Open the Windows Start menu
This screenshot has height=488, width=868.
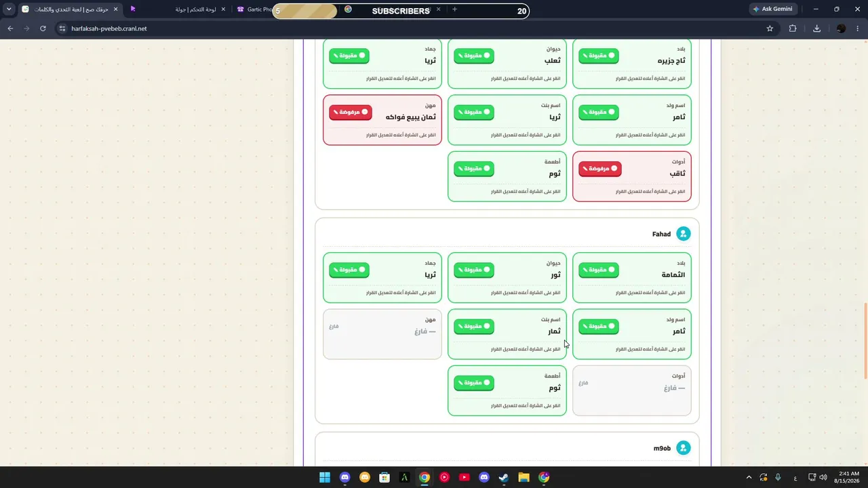pyautogui.click(x=324, y=477)
